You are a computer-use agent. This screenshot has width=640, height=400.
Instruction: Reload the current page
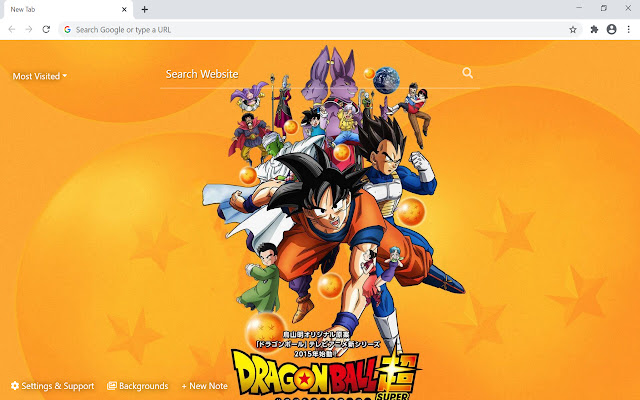coord(46,29)
